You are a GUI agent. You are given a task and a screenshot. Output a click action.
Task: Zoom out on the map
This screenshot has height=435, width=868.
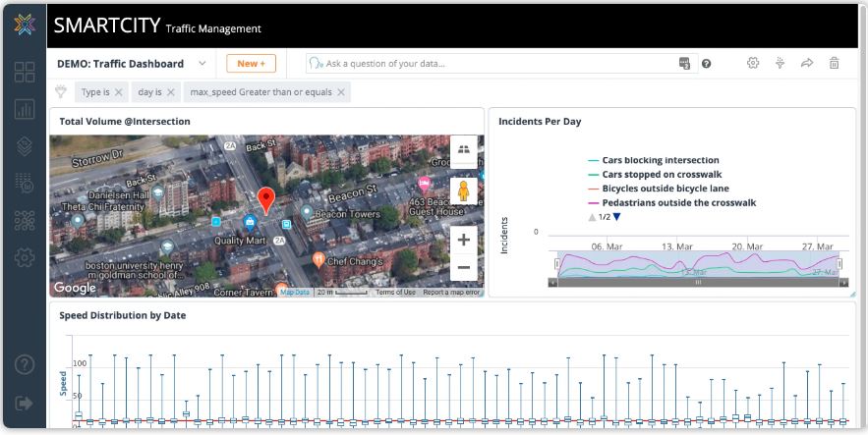coord(463,267)
